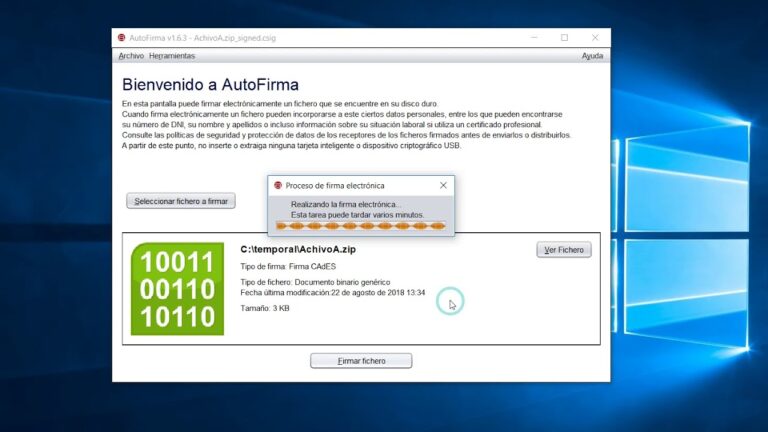Click the 'Tamaño: 3 KB' text
Screen dimensions: 768x432
(x=264, y=308)
